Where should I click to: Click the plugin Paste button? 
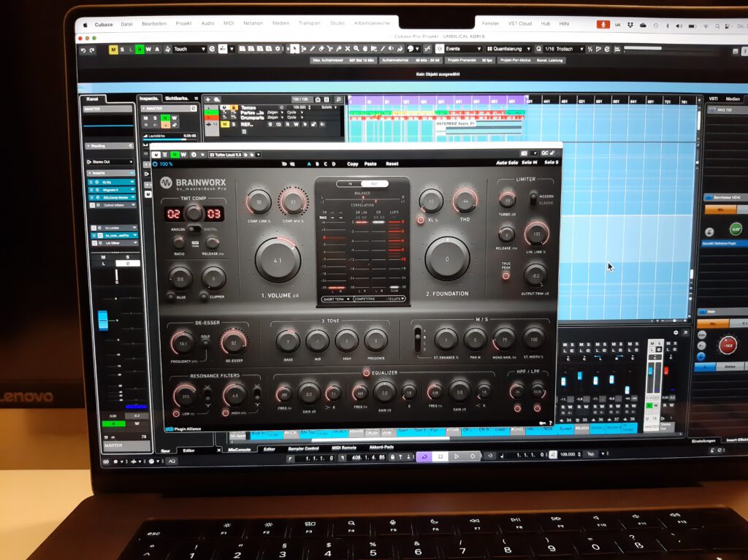tap(370, 164)
